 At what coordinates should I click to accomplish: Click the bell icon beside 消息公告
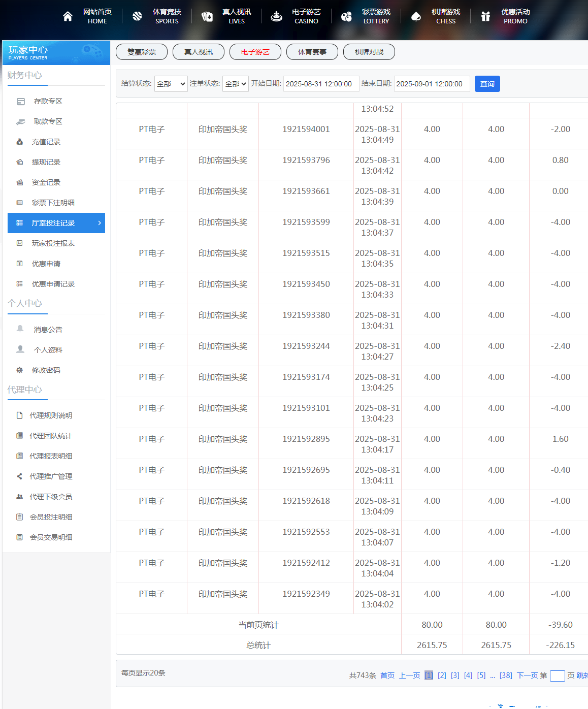(x=20, y=329)
